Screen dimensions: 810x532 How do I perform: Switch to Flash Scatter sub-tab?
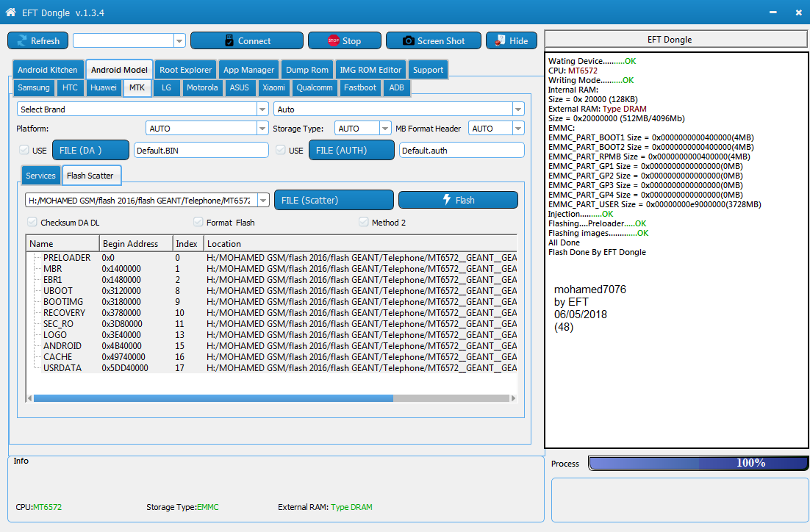[x=90, y=176]
